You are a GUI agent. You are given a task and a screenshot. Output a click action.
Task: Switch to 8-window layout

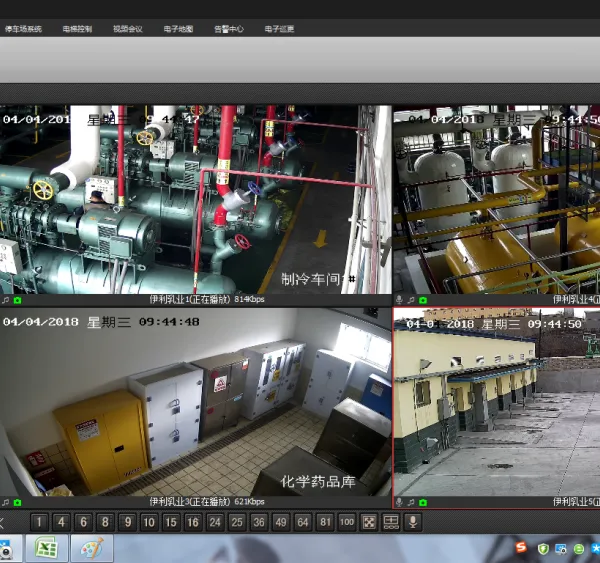point(105,522)
